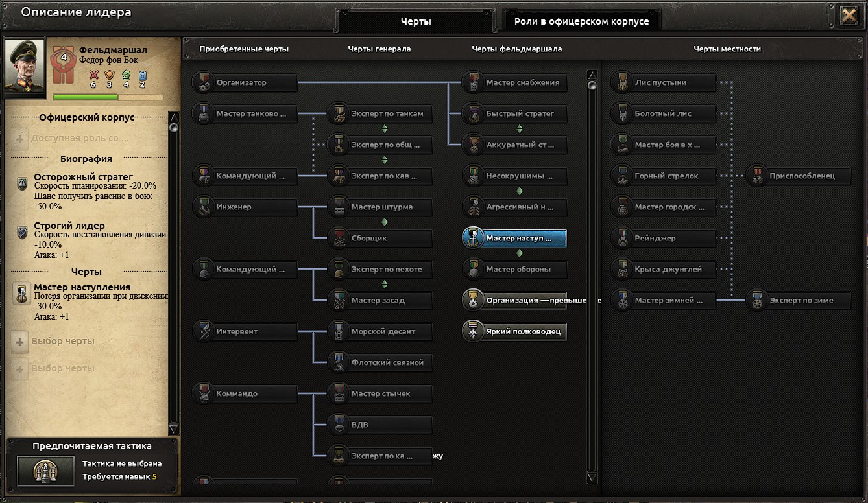Select the Мастер городск... terrain trait

click(x=664, y=207)
